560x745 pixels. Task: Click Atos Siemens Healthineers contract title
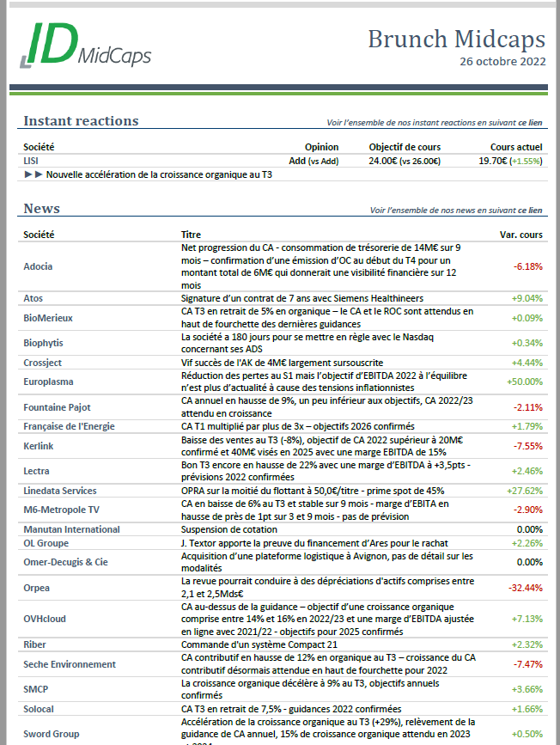point(302,298)
